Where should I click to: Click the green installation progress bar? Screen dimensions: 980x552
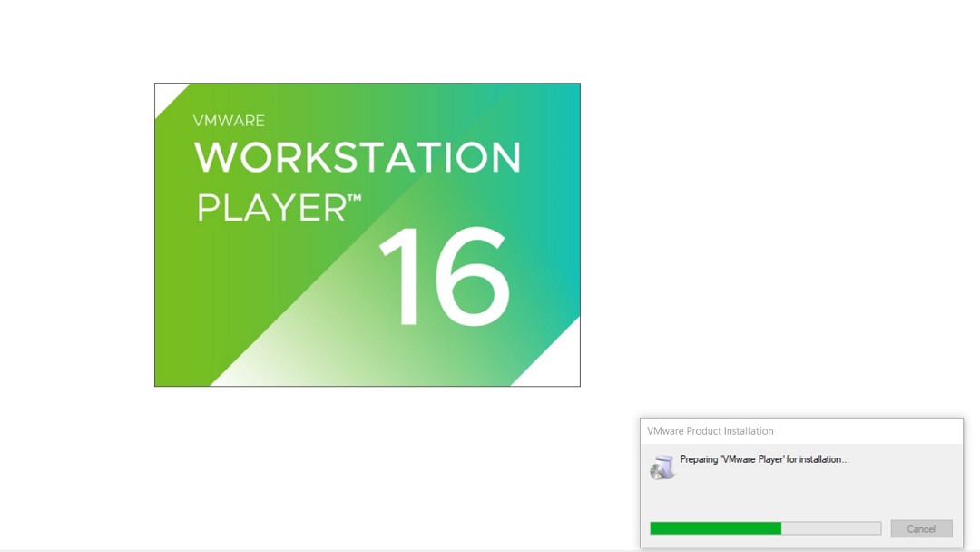(766, 528)
